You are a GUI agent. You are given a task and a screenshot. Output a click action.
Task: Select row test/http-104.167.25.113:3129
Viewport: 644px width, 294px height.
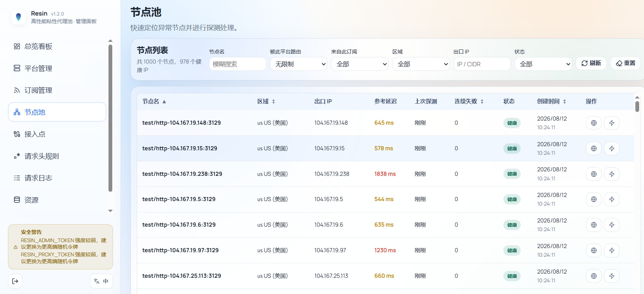pyautogui.click(x=385, y=276)
